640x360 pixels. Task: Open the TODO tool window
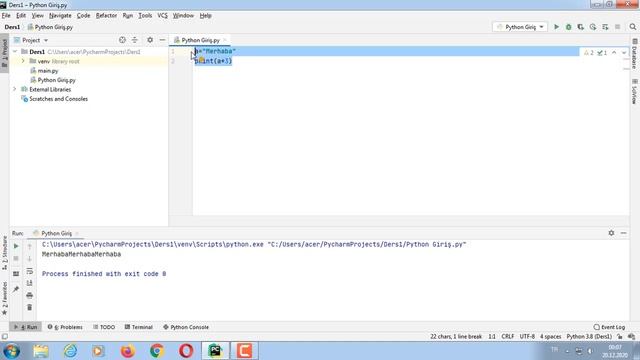coord(104,327)
